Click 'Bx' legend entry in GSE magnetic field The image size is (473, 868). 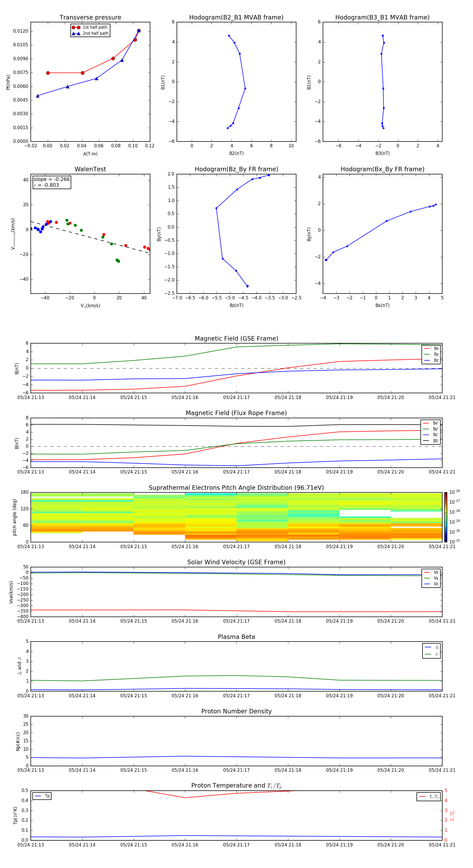coord(431,349)
